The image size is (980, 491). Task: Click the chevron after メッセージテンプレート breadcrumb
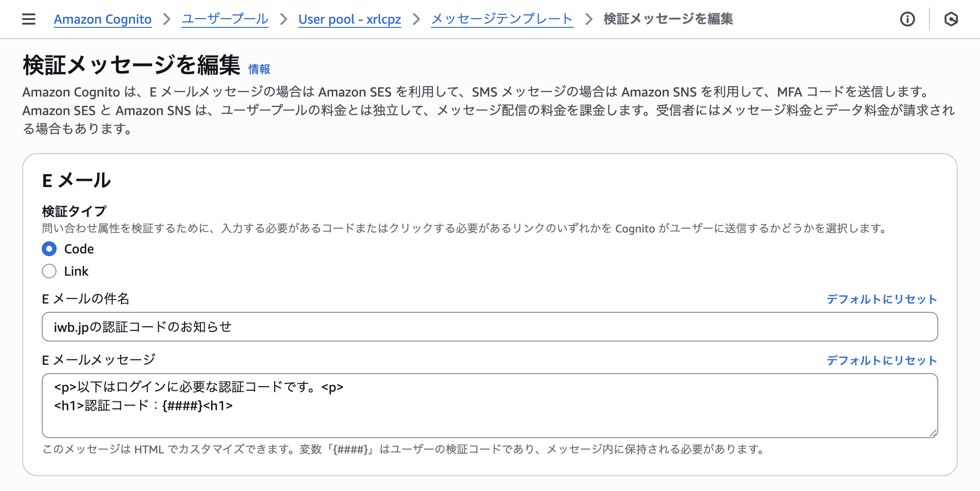589,19
